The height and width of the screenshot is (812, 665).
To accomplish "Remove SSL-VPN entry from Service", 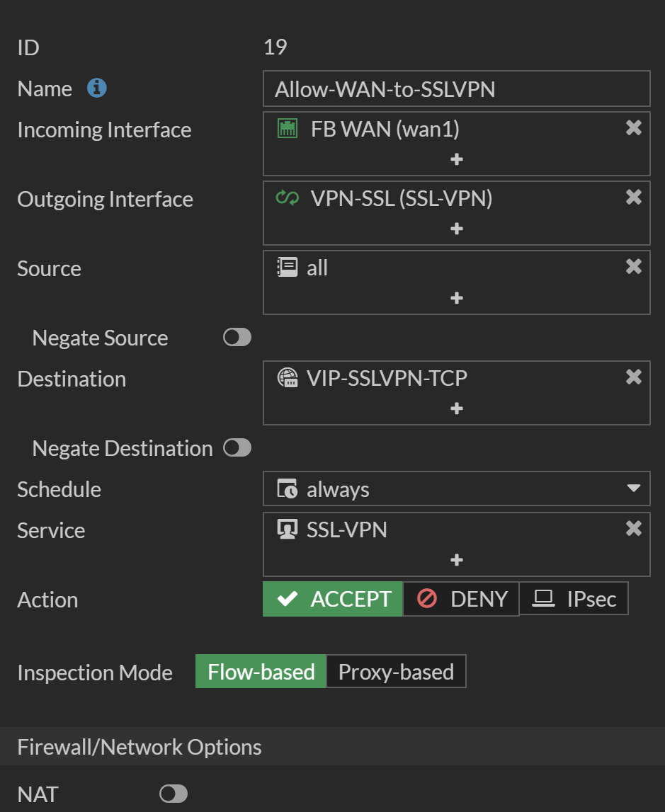I will [x=633, y=528].
